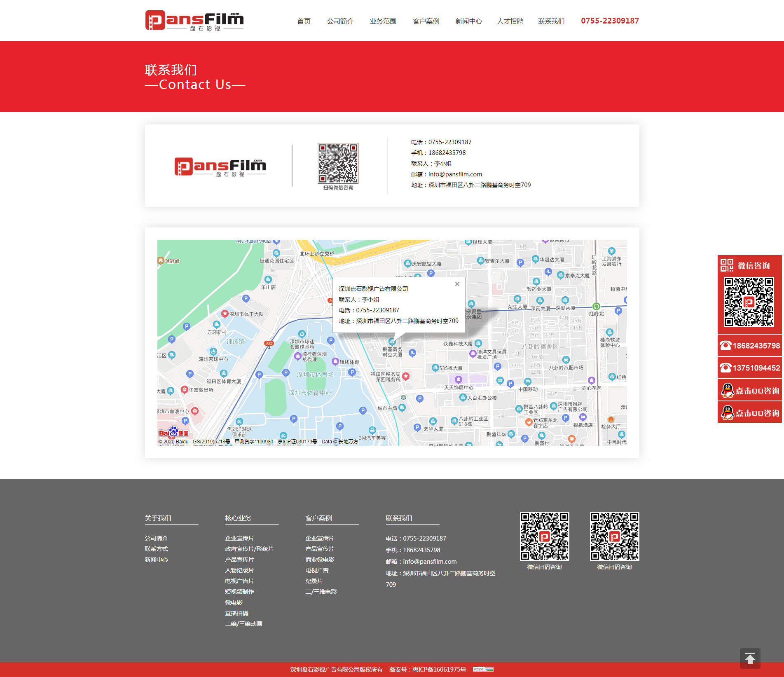Click the 入口 entrance marker on map

pyautogui.click(x=269, y=344)
